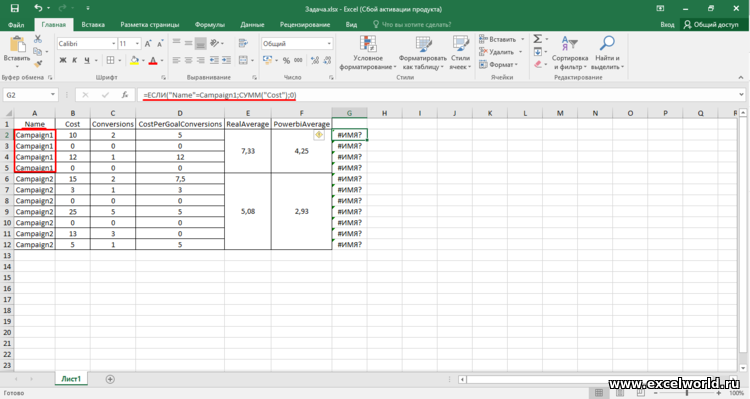The width and height of the screenshot is (750, 399).
Task: Open the Файл tab
Action: [16, 24]
